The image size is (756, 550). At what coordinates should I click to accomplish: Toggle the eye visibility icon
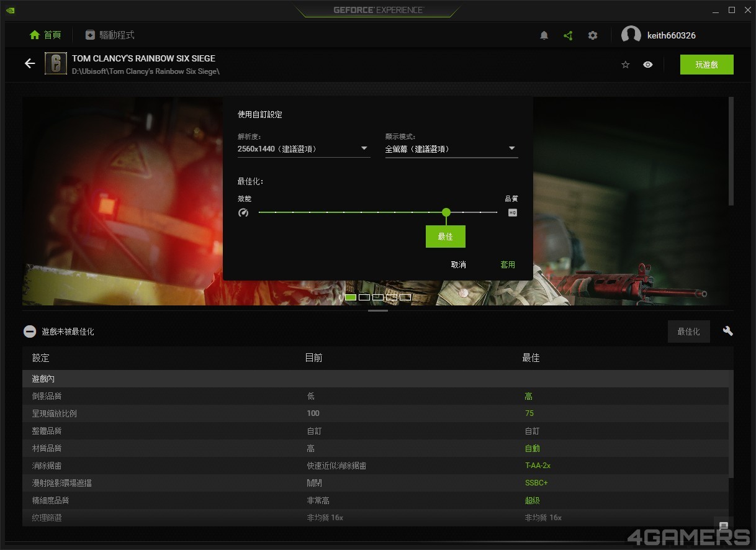point(648,65)
